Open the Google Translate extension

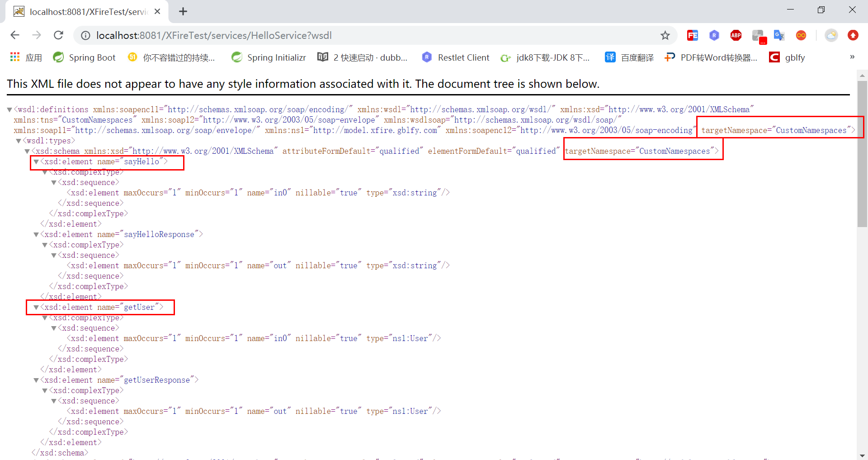click(779, 35)
